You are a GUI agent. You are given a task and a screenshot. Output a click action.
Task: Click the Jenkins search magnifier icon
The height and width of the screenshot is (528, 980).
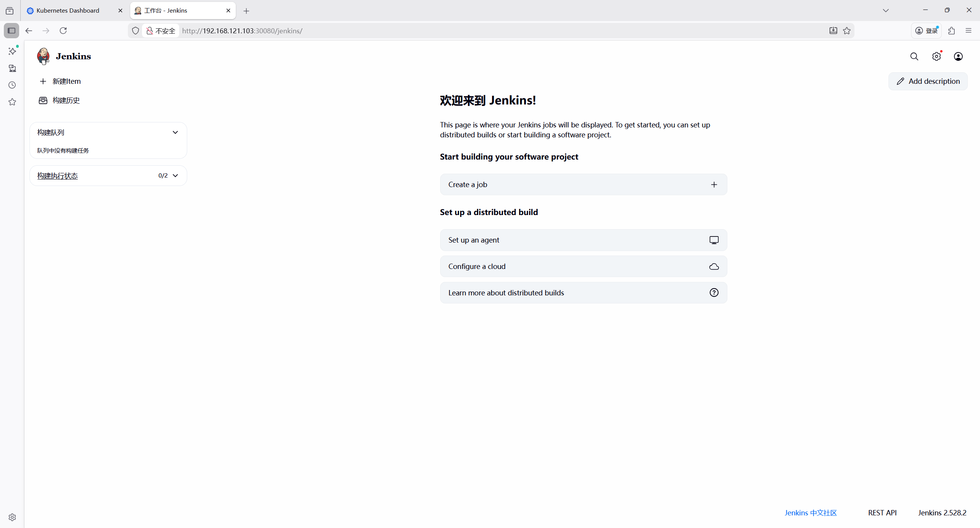[914, 57]
